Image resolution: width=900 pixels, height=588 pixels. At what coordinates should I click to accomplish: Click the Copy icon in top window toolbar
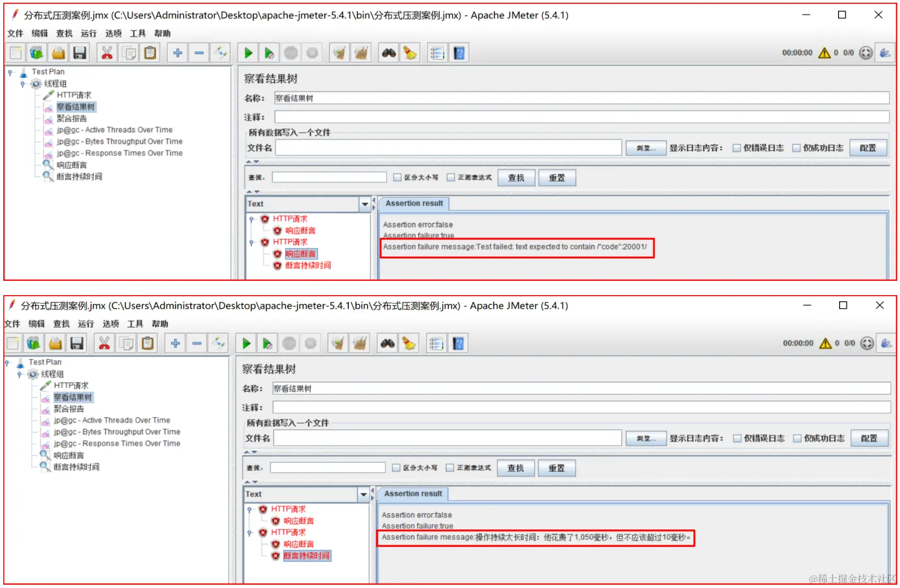pos(129,53)
